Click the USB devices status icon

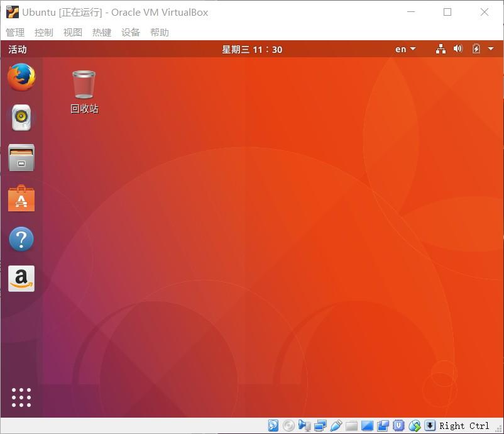pos(336,426)
